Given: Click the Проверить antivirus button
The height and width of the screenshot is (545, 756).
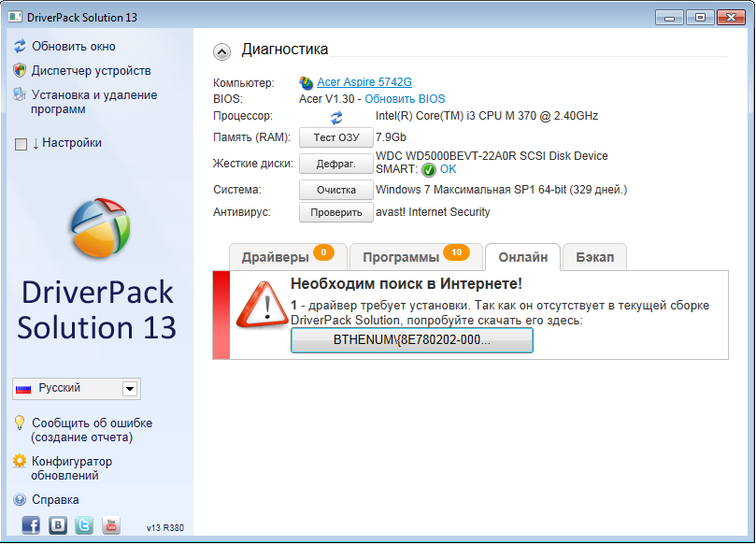Looking at the screenshot, I should 336,212.
